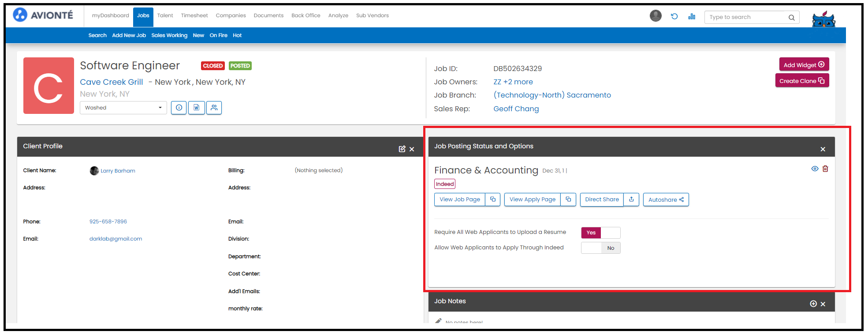Viewport: 868px width, 335px height.
Task: Go to the Talent tab
Action: coord(165,15)
